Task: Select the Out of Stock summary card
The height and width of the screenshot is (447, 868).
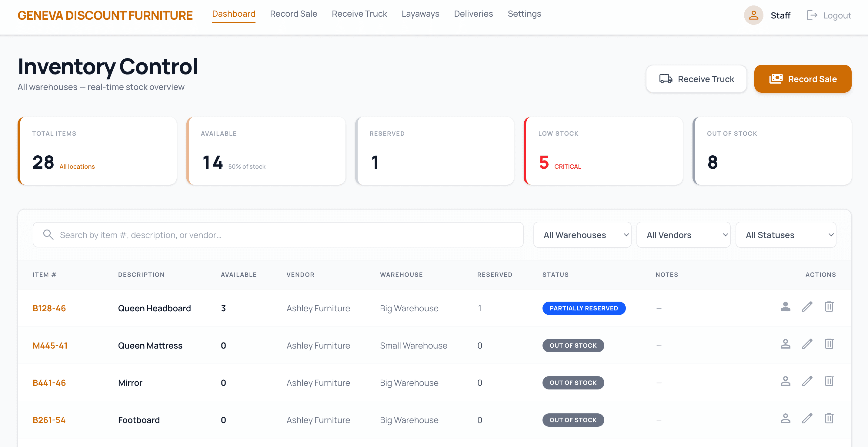Action: (772, 151)
